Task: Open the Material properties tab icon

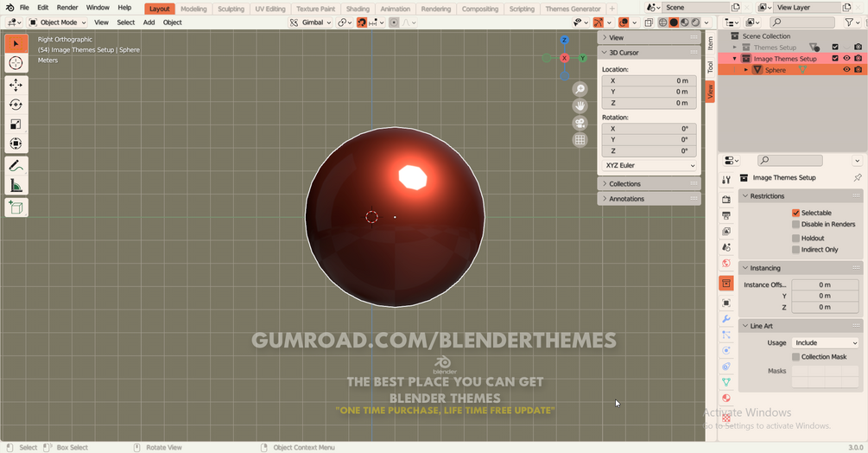Action: [726, 399]
